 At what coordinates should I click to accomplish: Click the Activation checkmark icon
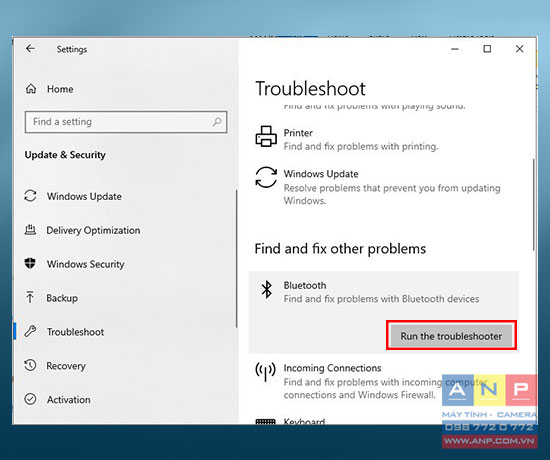pyautogui.click(x=30, y=399)
